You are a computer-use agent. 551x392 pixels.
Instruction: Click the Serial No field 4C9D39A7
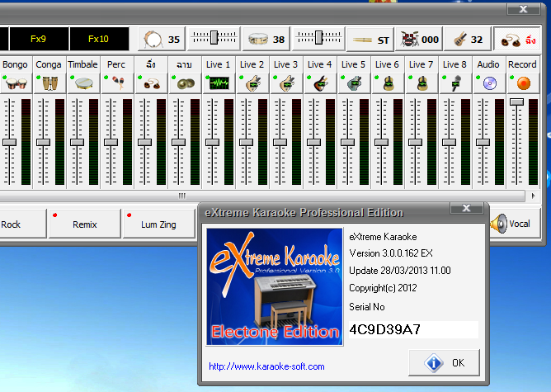(413, 329)
